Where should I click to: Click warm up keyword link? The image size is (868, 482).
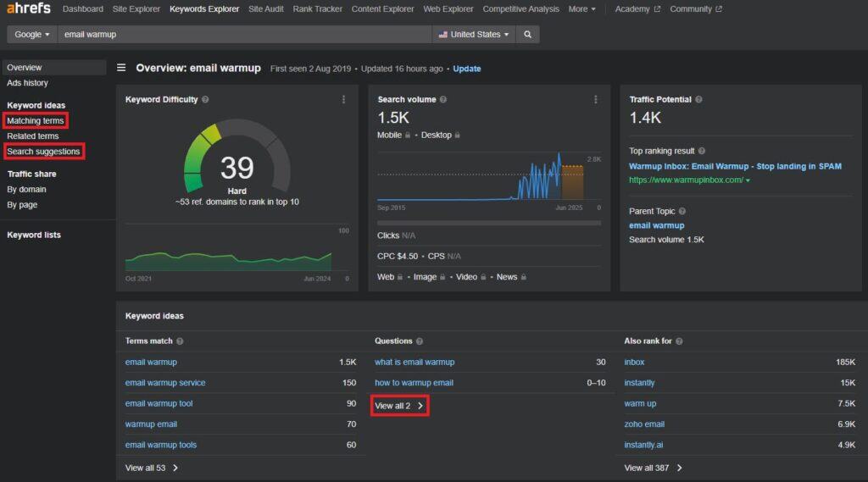click(640, 403)
